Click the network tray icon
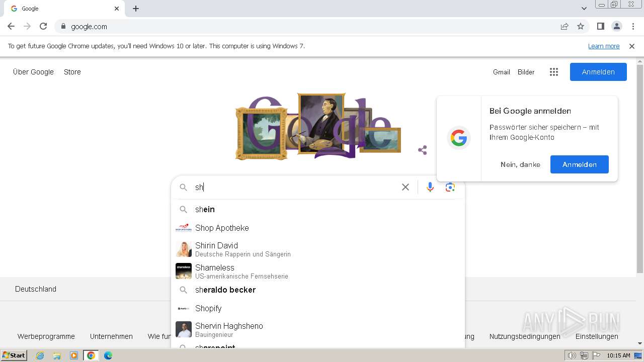644x362 pixels. (584, 355)
